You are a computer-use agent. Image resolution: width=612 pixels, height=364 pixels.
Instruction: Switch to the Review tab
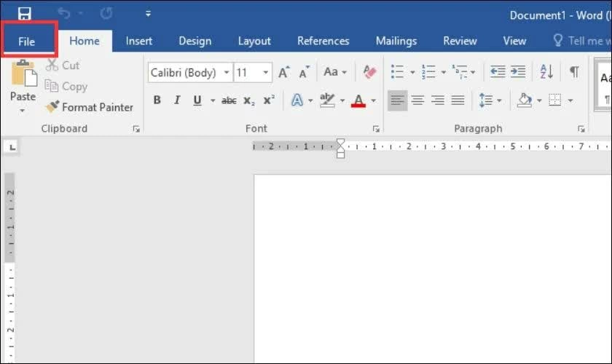(x=460, y=41)
